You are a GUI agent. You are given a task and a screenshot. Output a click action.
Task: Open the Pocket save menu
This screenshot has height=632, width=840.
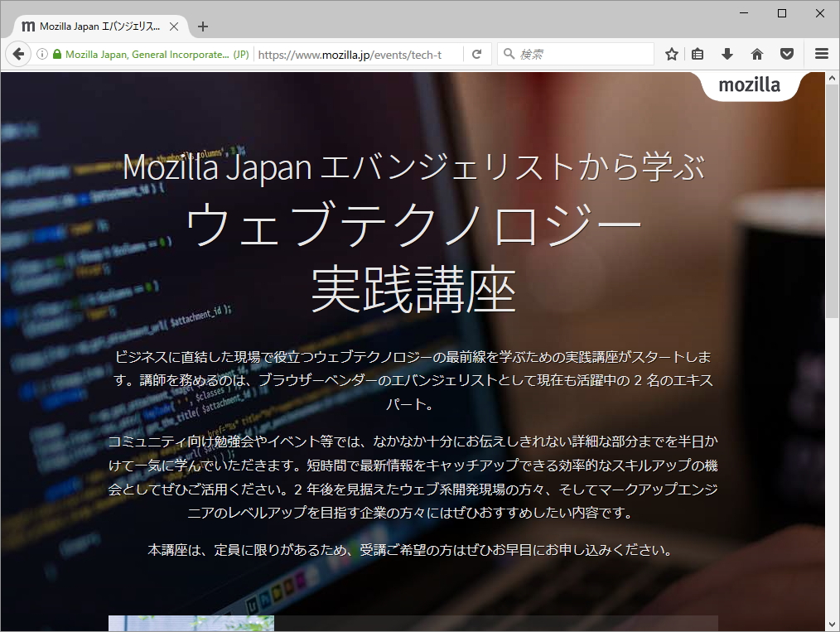point(786,53)
